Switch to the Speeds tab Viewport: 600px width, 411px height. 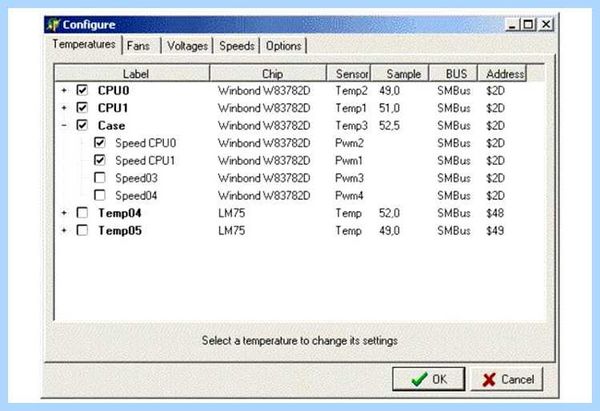[x=236, y=46]
